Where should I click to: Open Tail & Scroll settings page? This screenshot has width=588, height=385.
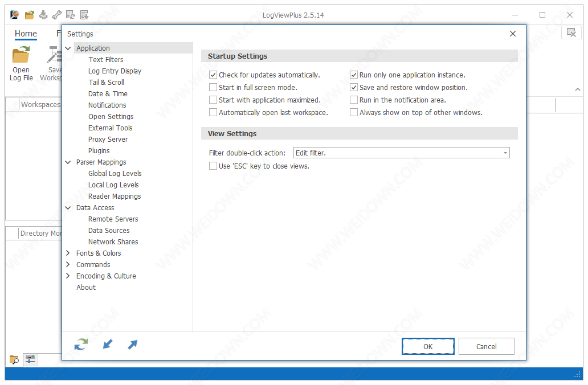(106, 83)
